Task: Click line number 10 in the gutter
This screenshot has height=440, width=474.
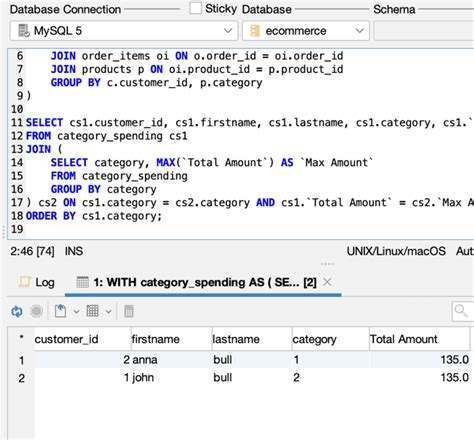Action: [17, 109]
